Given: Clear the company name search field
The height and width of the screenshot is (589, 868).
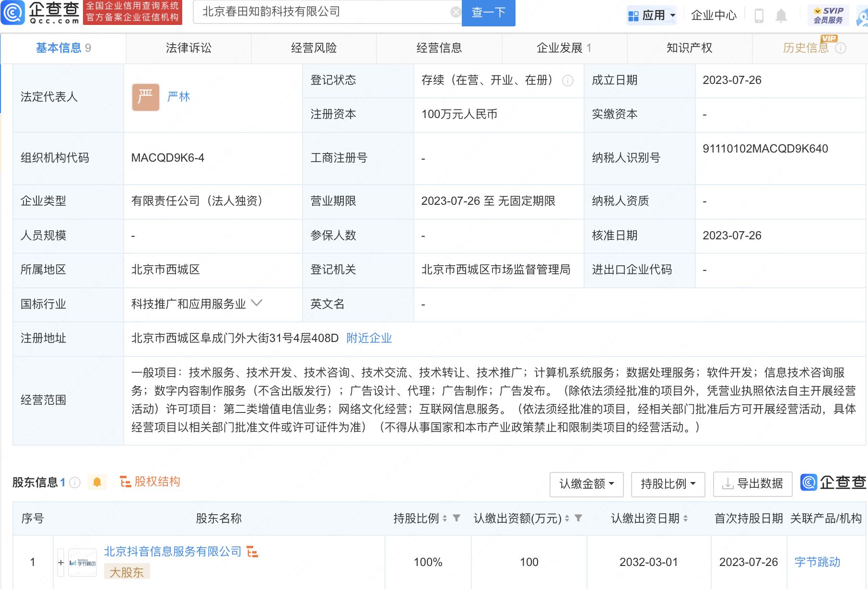Looking at the screenshot, I should tap(456, 12).
